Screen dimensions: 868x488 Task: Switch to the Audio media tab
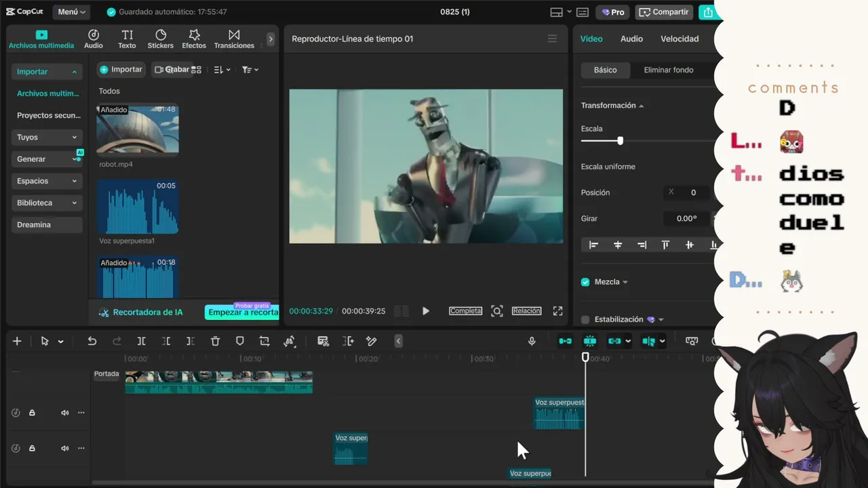(x=94, y=39)
